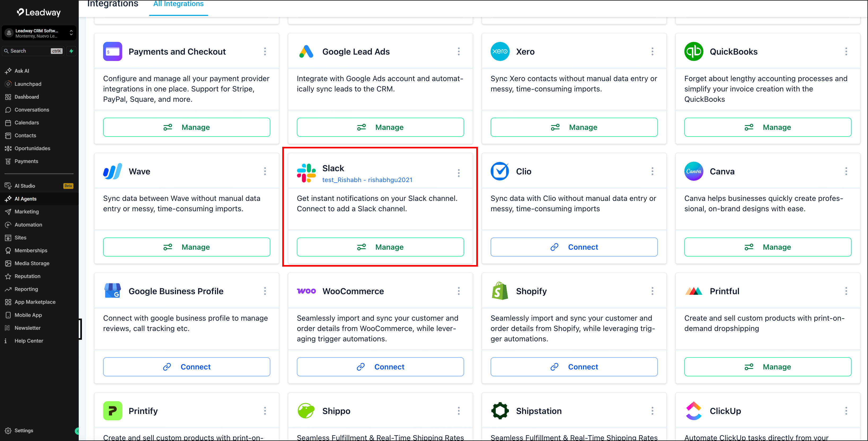Click the Xero logo
The height and width of the screenshot is (441, 868).
pos(500,51)
